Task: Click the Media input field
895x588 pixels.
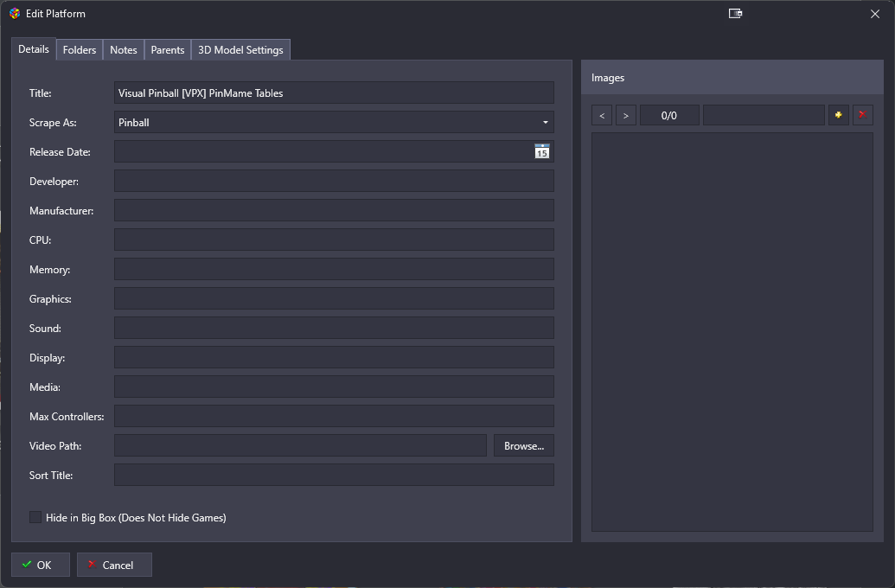Action: click(334, 387)
